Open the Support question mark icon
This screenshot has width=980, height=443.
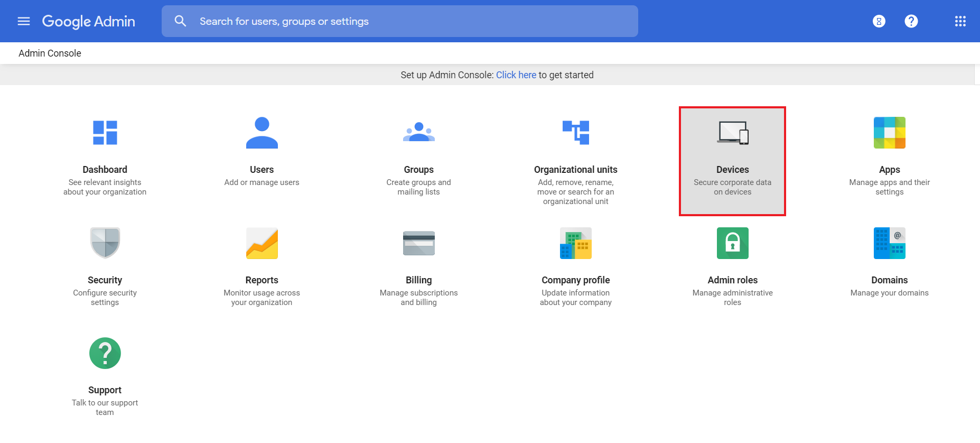[x=105, y=353]
